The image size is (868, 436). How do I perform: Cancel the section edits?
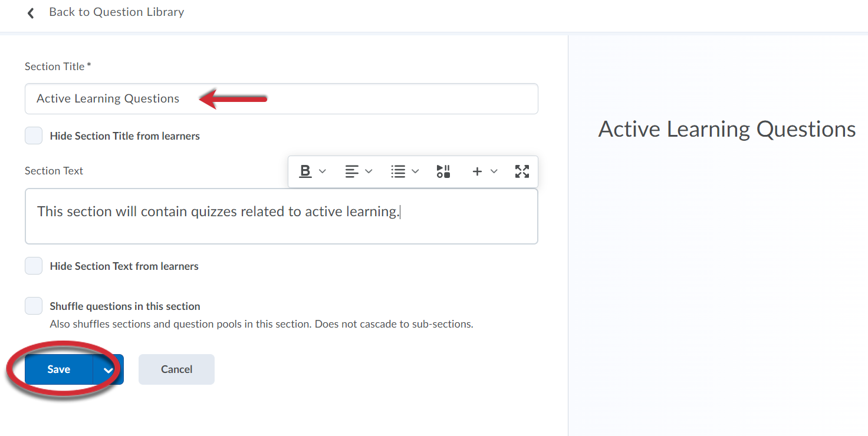coord(176,369)
